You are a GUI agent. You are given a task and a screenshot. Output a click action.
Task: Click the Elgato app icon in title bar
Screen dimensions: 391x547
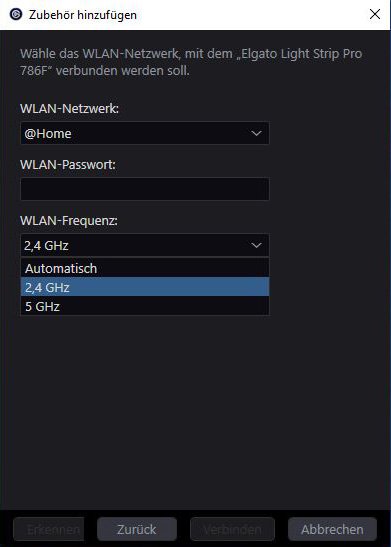click(x=16, y=14)
